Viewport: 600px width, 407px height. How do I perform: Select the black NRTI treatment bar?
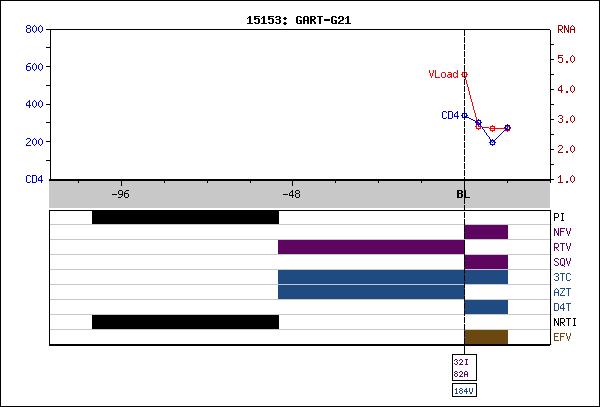185,322
